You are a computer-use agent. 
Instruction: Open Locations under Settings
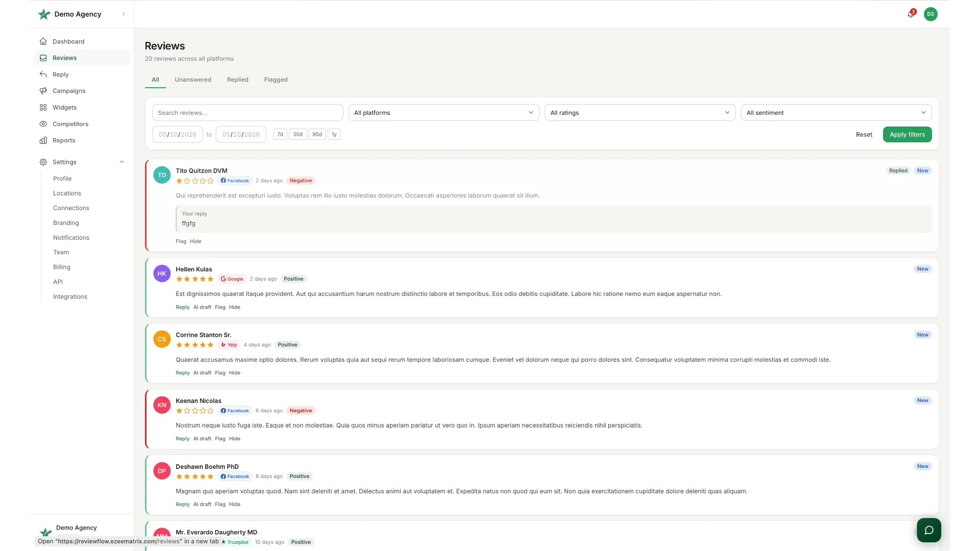click(67, 193)
